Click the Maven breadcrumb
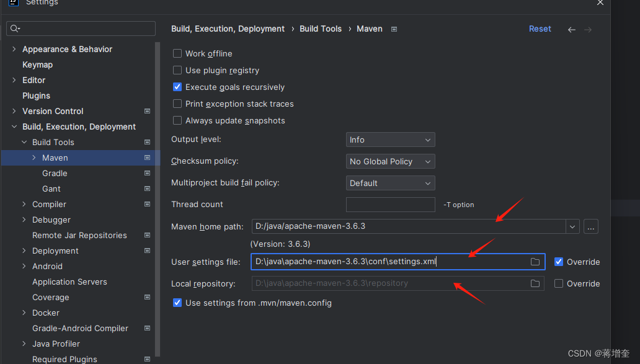The image size is (640, 364). [x=370, y=29]
